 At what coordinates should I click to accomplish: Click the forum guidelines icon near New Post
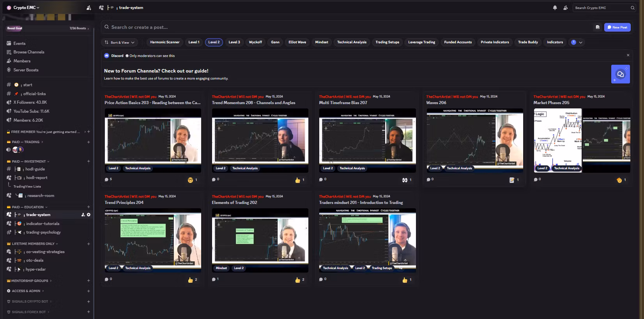click(598, 27)
